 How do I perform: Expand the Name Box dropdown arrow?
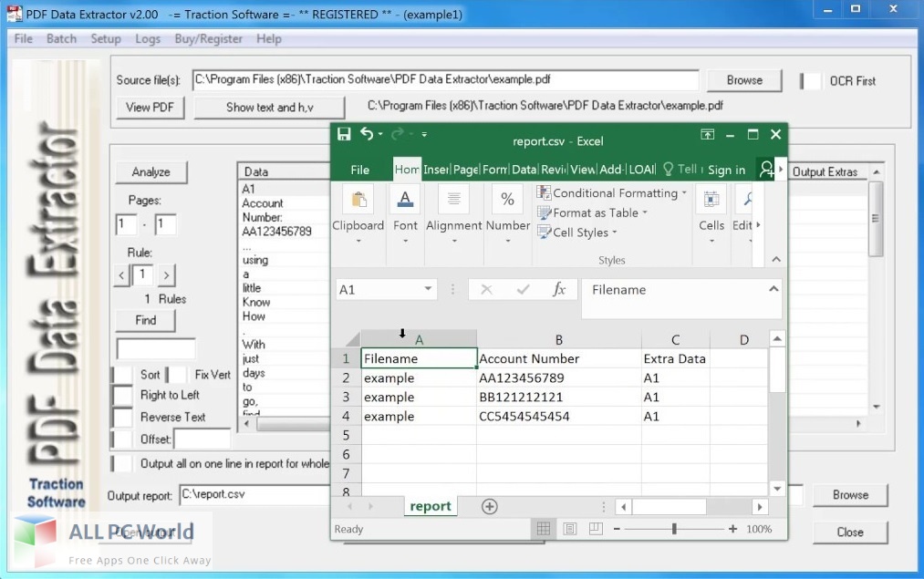[428, 289]
